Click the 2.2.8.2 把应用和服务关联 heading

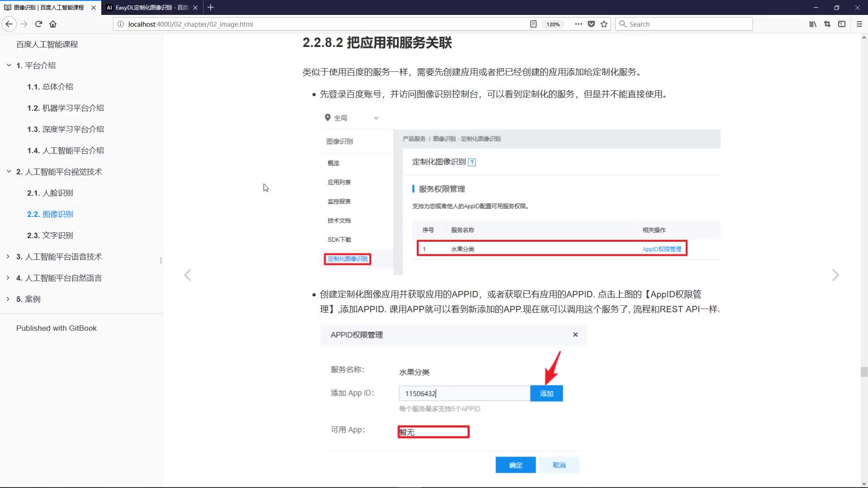tap(377, 43)
